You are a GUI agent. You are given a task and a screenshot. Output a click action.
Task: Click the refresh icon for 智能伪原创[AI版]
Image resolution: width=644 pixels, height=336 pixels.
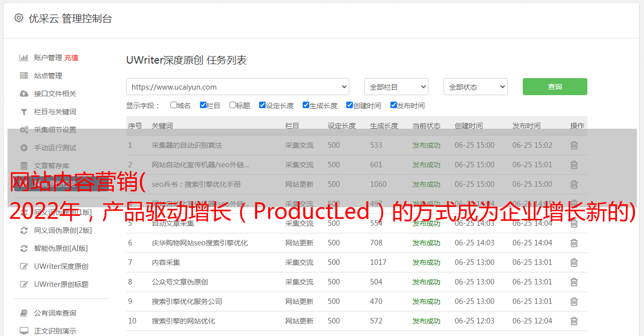(24, 248)
